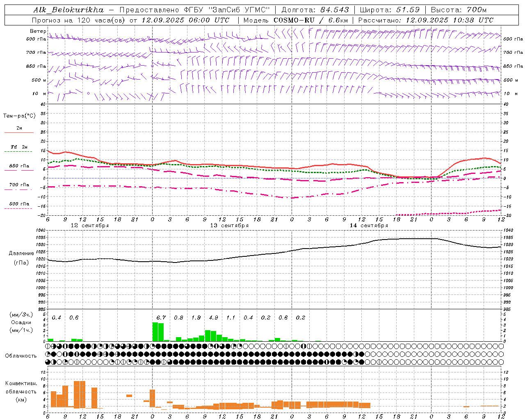Click the 0.8 precipitation total value

[x=178, y=318]
